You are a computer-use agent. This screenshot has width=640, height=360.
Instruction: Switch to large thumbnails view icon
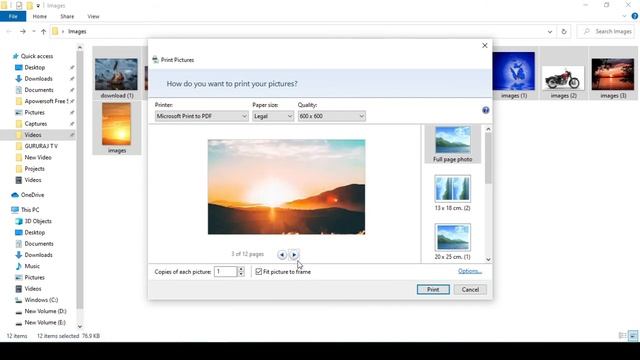(633, 336)
